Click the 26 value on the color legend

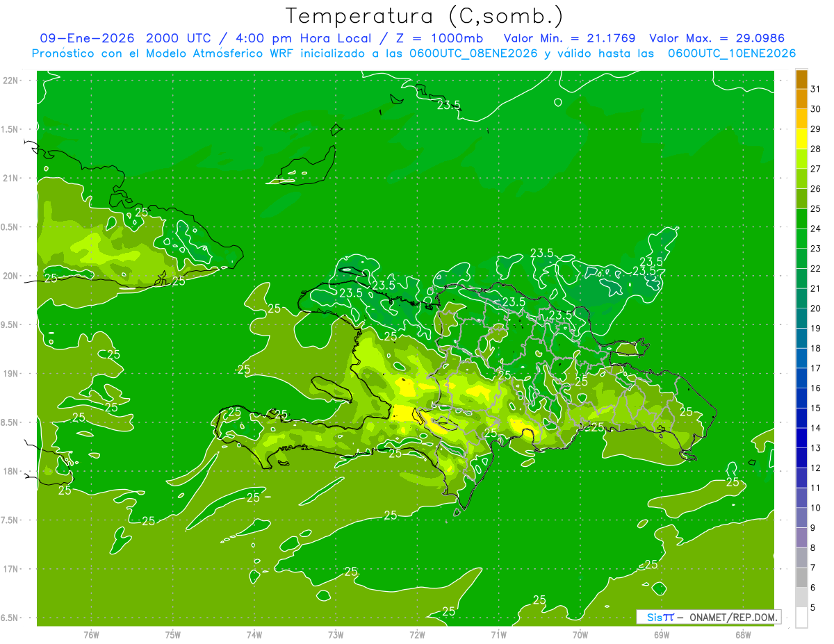pos(815,188)
